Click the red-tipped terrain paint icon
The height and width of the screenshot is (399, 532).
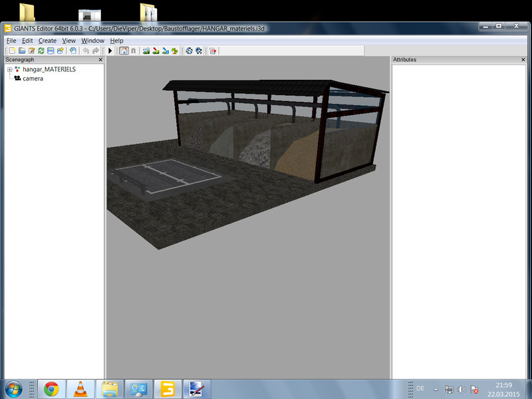(156, 51)
